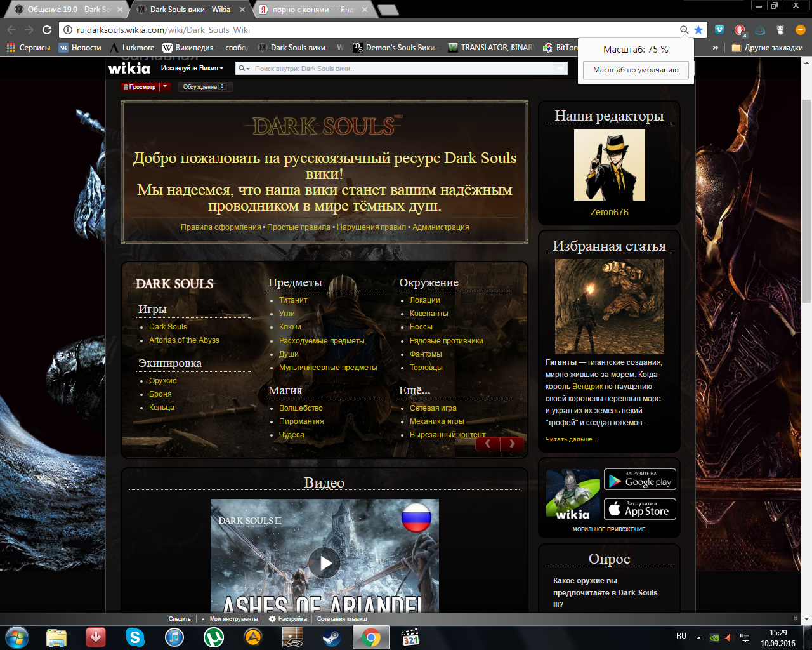Click the Wikia mobile app knight image
The width and height of the screenshot is (812, 650).
(573, 495)
